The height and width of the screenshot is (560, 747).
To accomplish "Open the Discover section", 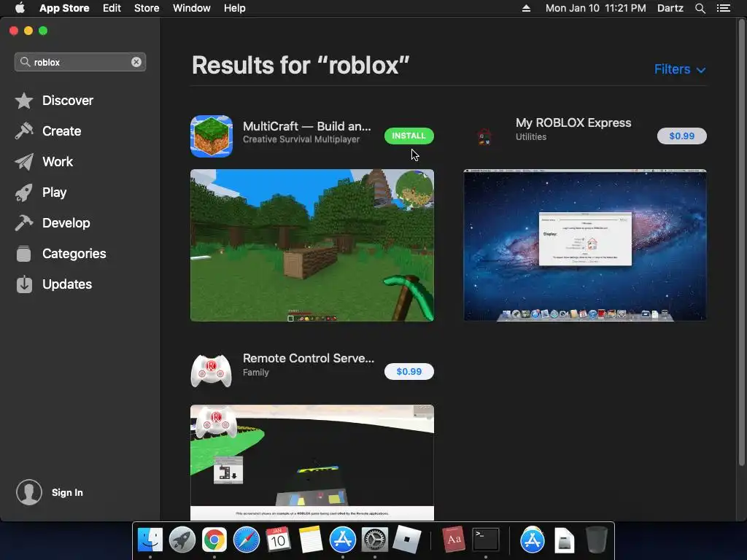I will (x=54, y=101).
